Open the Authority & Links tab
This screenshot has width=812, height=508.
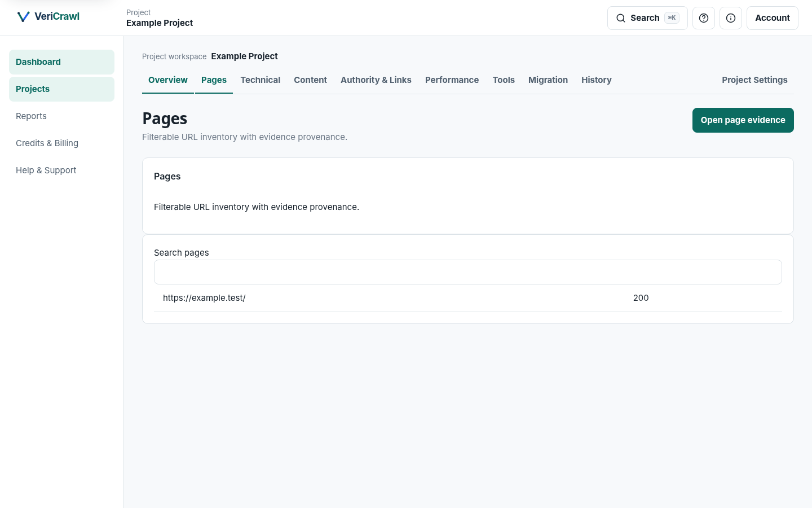click(x=376, y=80)
